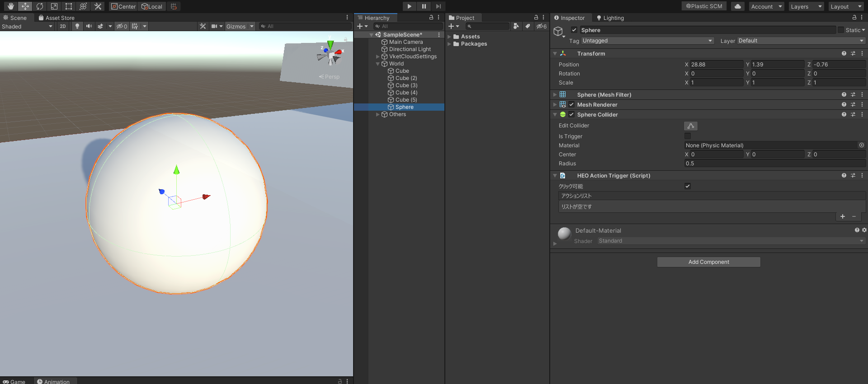Search by label in Project panel
The width and height of the screenshot is (868, 384).
(528, 26)
